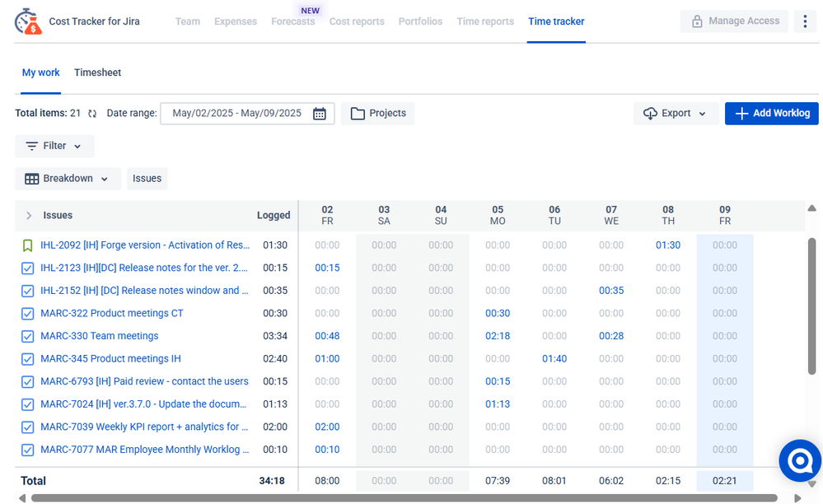
Task: Click the bookmark icon on IHL-2092
Action: (x=27, y=245)
